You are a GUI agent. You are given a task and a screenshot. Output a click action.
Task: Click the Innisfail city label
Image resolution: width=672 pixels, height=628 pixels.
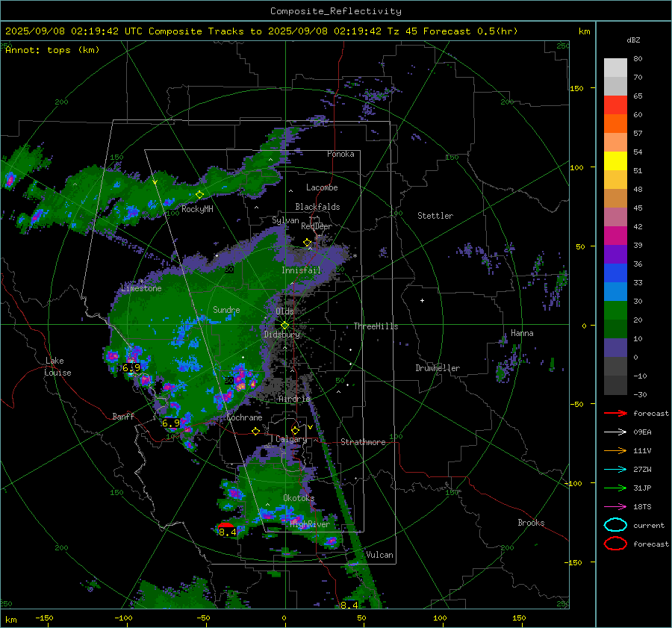coord(301,270)
